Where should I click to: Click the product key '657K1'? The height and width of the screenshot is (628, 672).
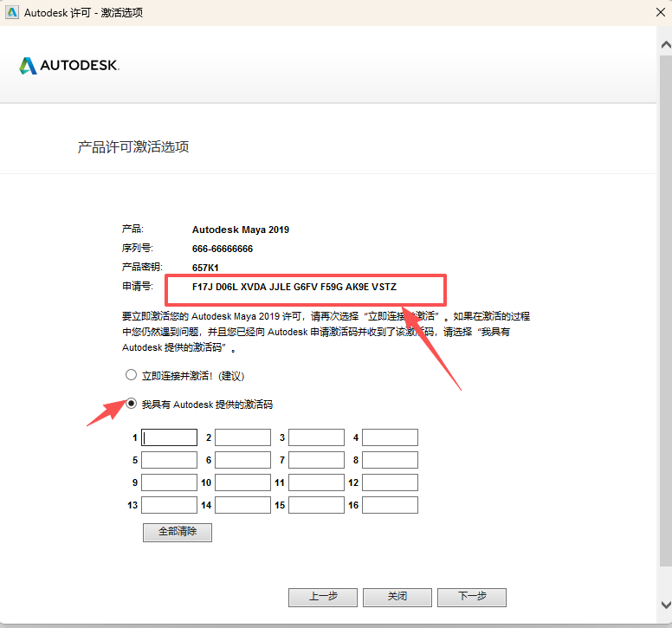(205, 268)
